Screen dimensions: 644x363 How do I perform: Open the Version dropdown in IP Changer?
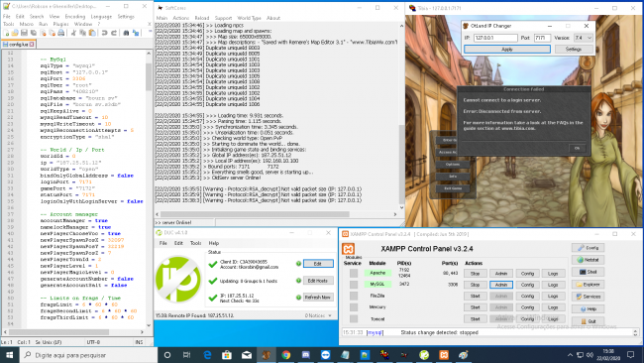pos(583,38)
